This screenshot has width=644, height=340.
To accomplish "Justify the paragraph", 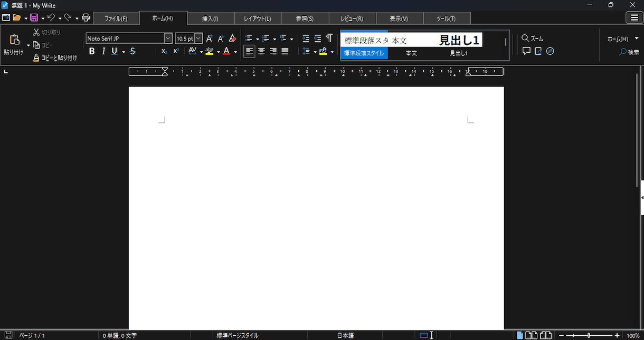I will 285,51.
